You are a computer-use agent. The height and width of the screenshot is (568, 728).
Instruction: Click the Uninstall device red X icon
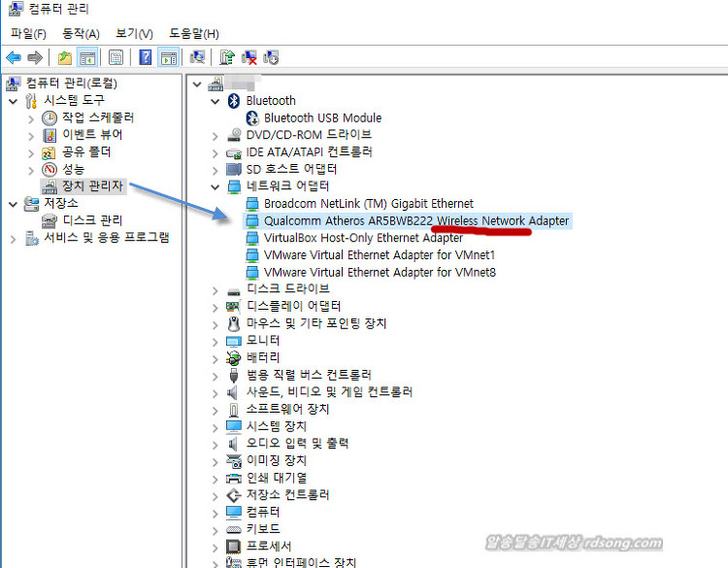(x=248, y=57)
